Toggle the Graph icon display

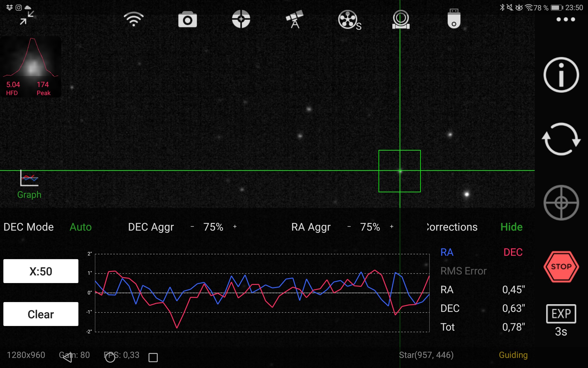coord(29,185)
